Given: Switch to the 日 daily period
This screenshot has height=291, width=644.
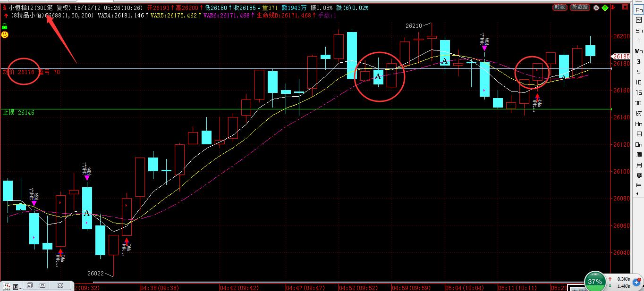Looking at the screenshot, I should pos(639,134).
